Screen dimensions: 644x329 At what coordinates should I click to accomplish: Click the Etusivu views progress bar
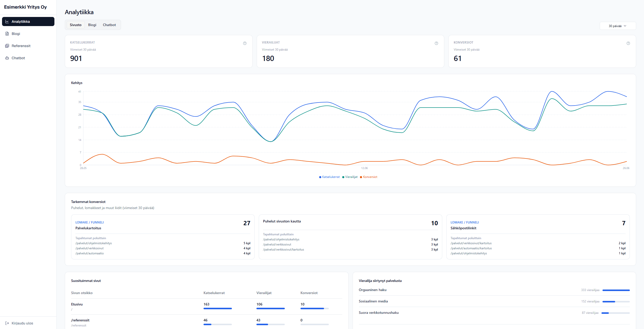pyautogui.click(x=218, y=309)
